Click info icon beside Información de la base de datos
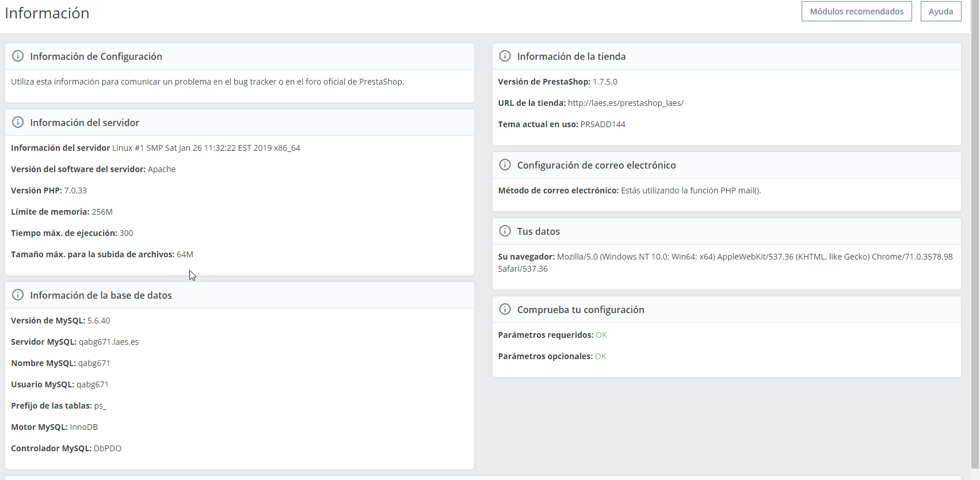This screenshot has width=980, height=480. (18, 295)
